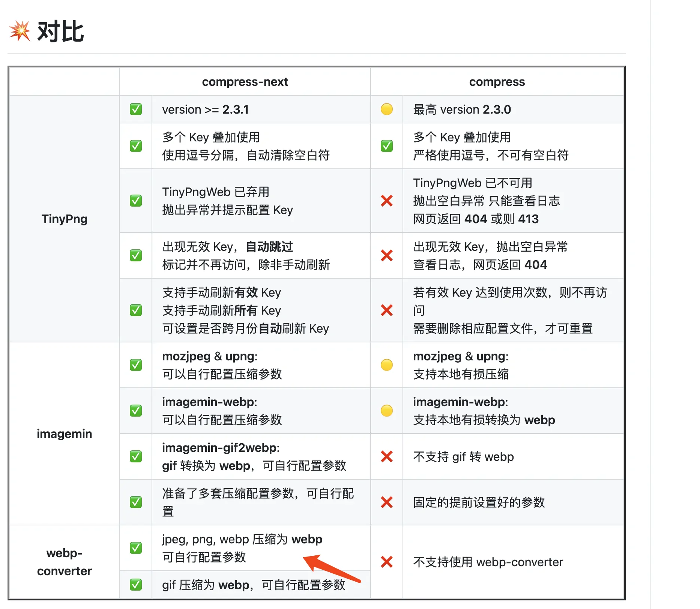Viewport: 700px width, 609px height.
Task: Click the text '可设置是否跨月份自动刷新 Key'
Action: click(x=245, y=328)
